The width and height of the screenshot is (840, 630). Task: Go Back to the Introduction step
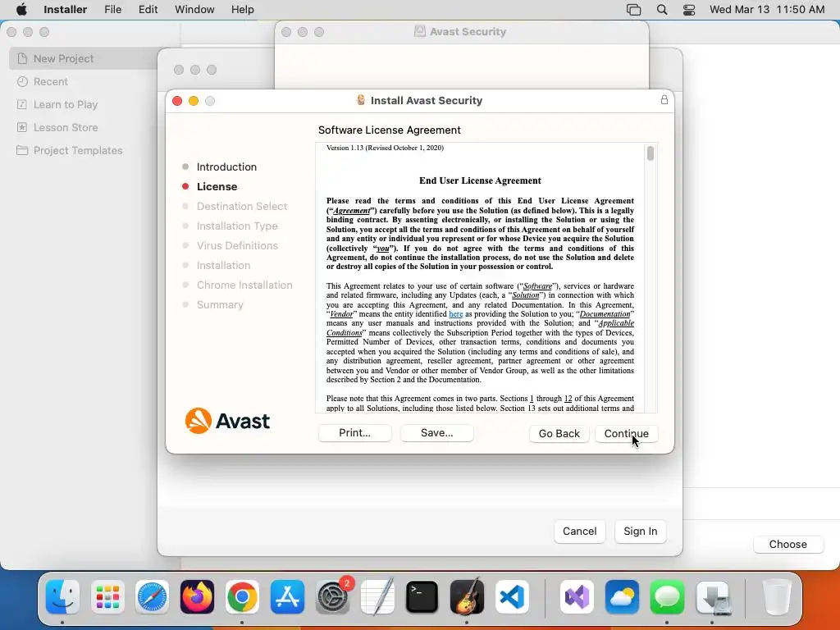click(x=559, y=433)
